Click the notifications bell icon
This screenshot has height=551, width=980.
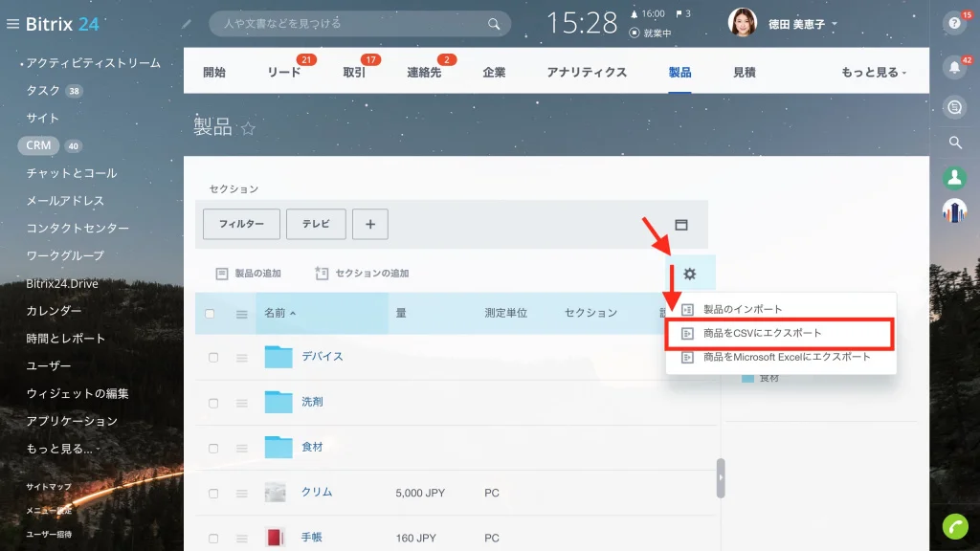(954, 68)
